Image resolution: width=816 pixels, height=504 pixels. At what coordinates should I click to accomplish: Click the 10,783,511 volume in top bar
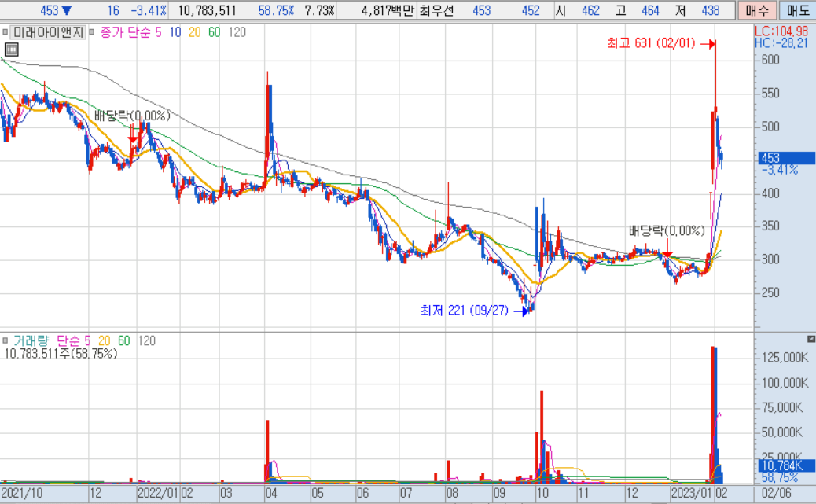click(x=207, y=10)
